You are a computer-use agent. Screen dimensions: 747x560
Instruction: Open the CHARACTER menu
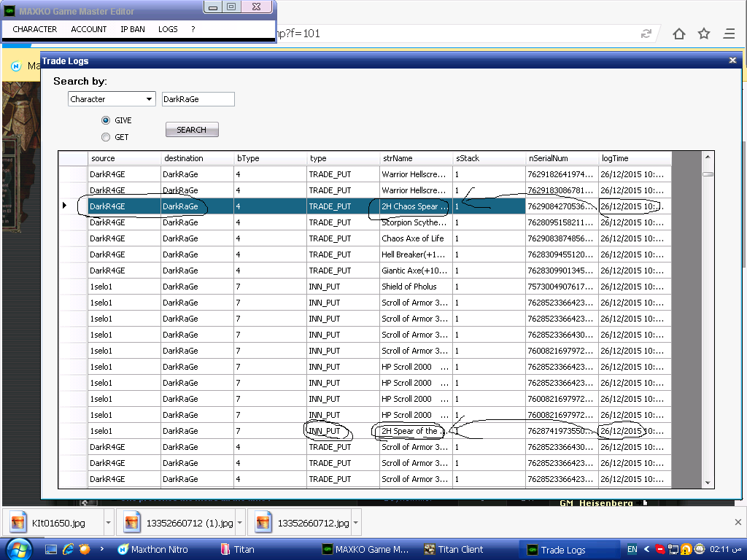pos(35,29)
